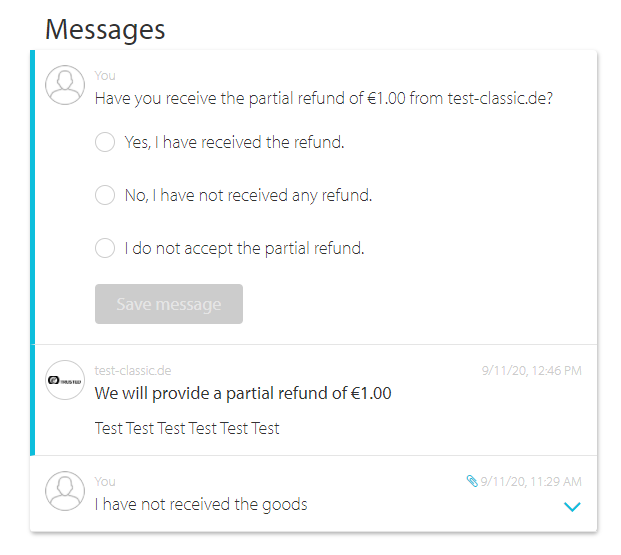Click the partial refund question text
This screenshot has height=555, width=621.
coord(324,98)
